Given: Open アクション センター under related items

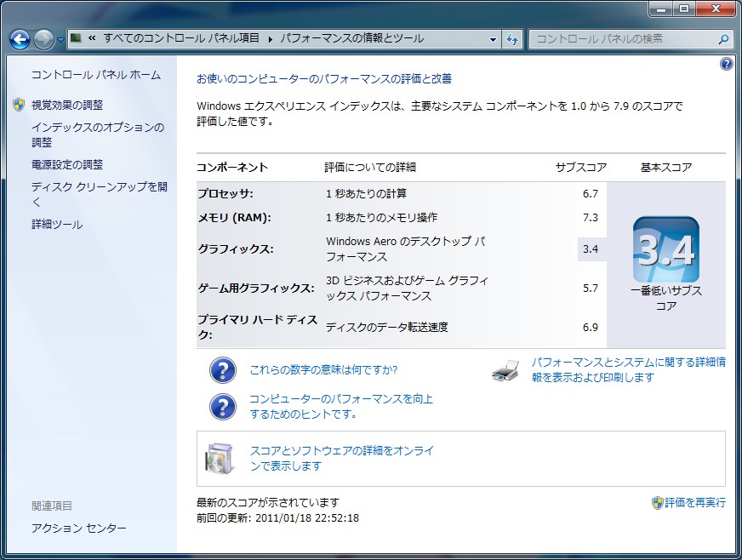Looking at the screenshot, I should pos(79,528).
